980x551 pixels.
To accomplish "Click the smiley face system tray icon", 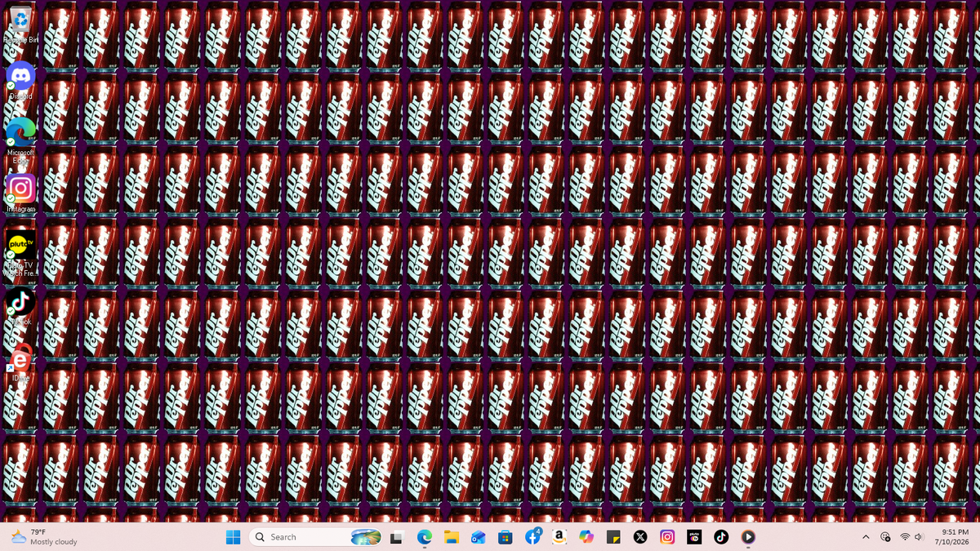I will tap(885, 537).
